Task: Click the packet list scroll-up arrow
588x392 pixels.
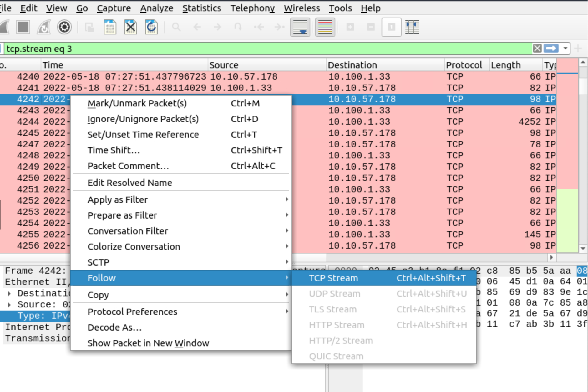Action: (583, 63)
